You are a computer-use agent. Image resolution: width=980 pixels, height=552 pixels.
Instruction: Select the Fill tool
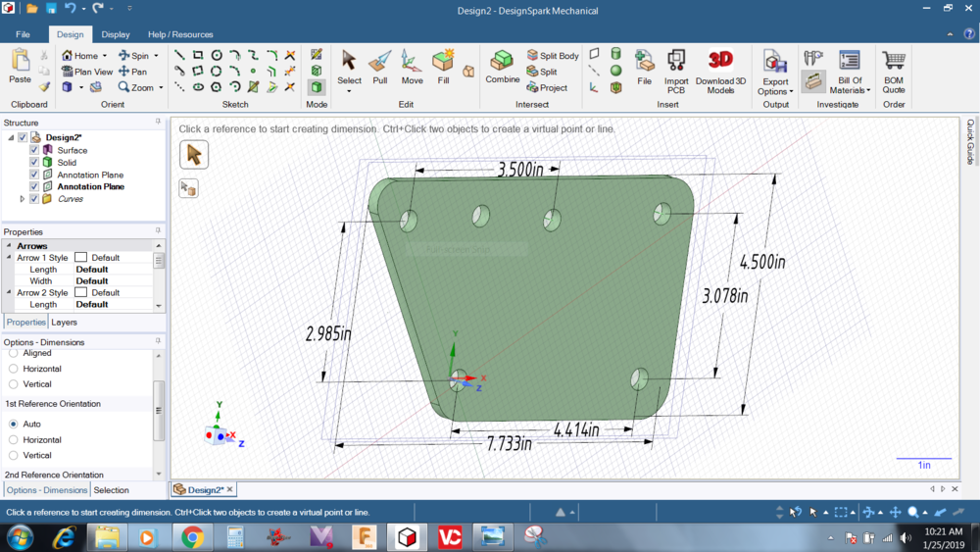(443, 67)
